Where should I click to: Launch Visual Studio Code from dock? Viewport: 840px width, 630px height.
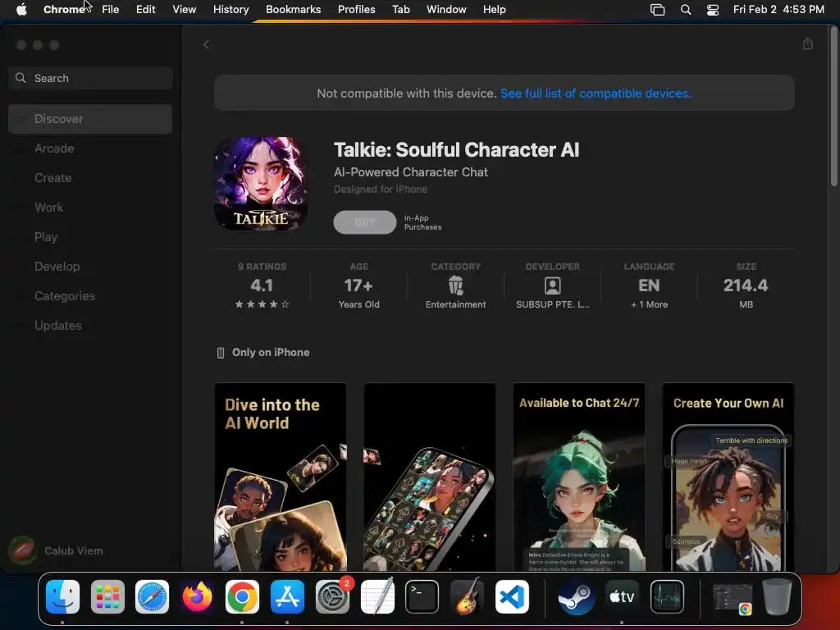click(x=512, y=596)
